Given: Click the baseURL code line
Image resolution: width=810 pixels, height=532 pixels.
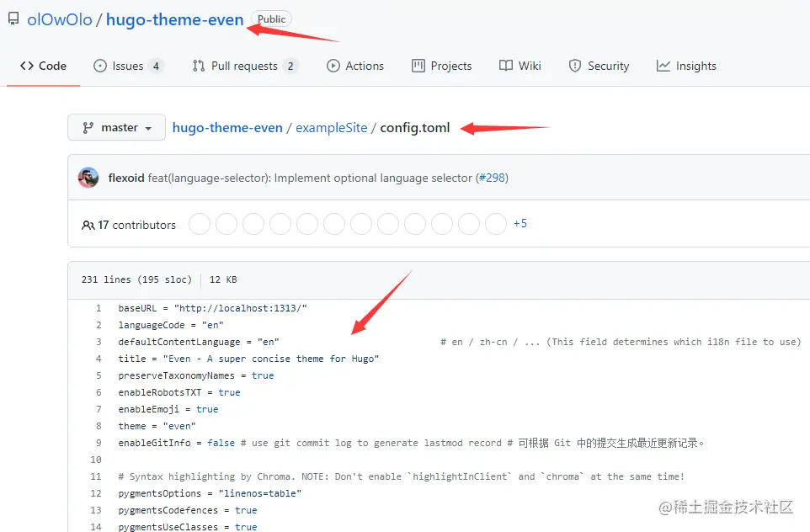Looking at the screenshot, I should pos(212,308).
